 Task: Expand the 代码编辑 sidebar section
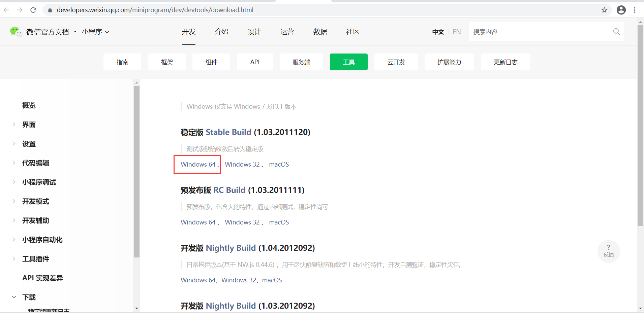point(14,163)
